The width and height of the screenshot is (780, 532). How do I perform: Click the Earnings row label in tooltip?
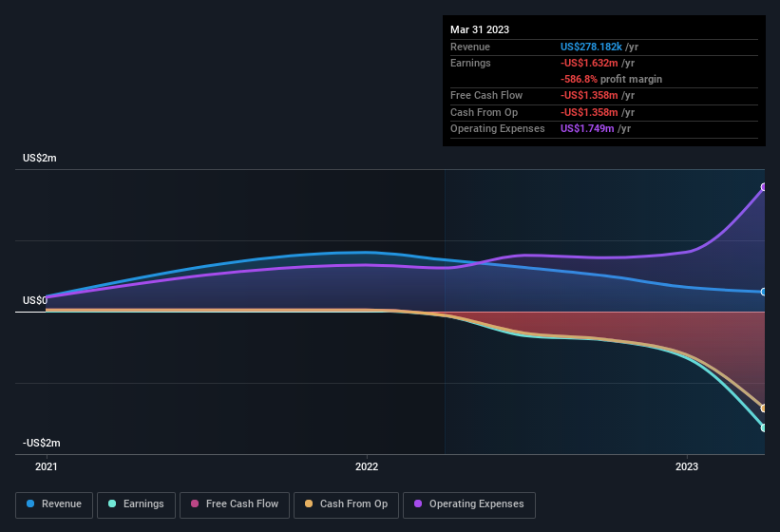[470, 63]
